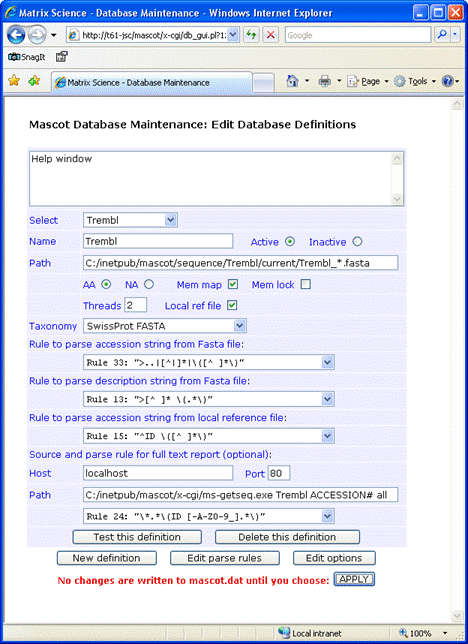Click the sequence Path input field

[241, 263]
